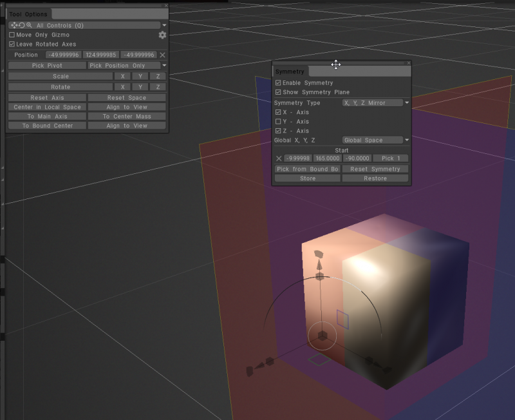Select the move gizmo icon in All Controls bar
Viewport: 515px width, 420px height.
click(x=14, y=25)
